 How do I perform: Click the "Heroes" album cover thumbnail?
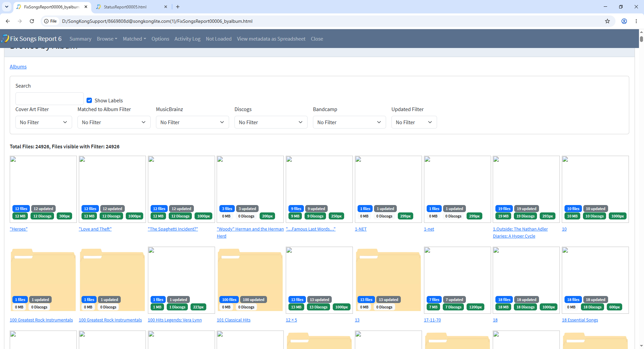pos(43,189)
